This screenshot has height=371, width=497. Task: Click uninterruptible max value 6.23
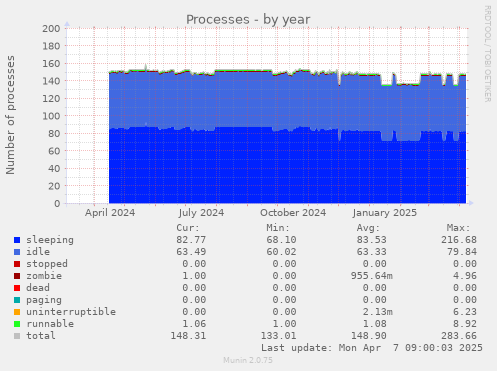tap(465, 312)
